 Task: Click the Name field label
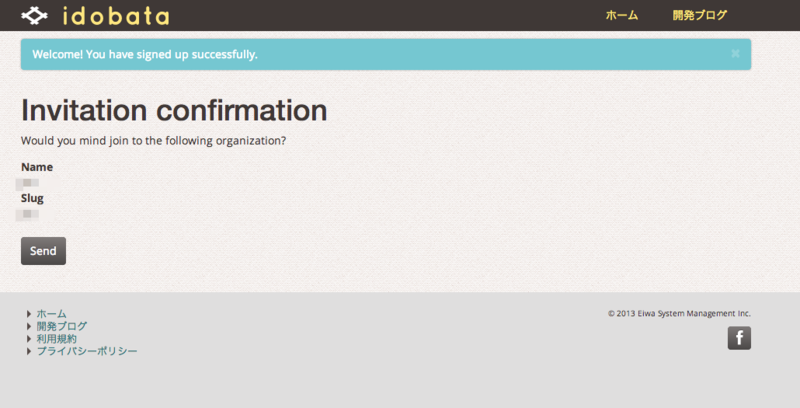click(x=37, y=167)
